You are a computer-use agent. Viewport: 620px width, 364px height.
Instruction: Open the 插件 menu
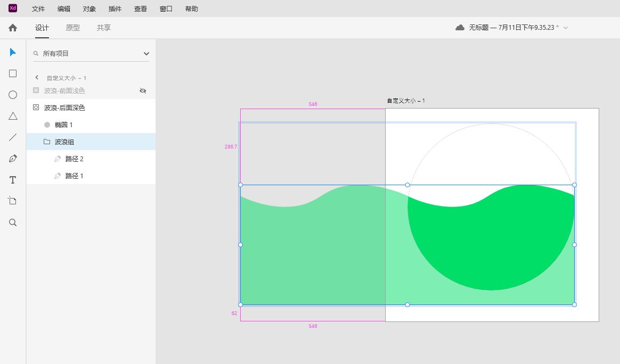tap(115, 9)
